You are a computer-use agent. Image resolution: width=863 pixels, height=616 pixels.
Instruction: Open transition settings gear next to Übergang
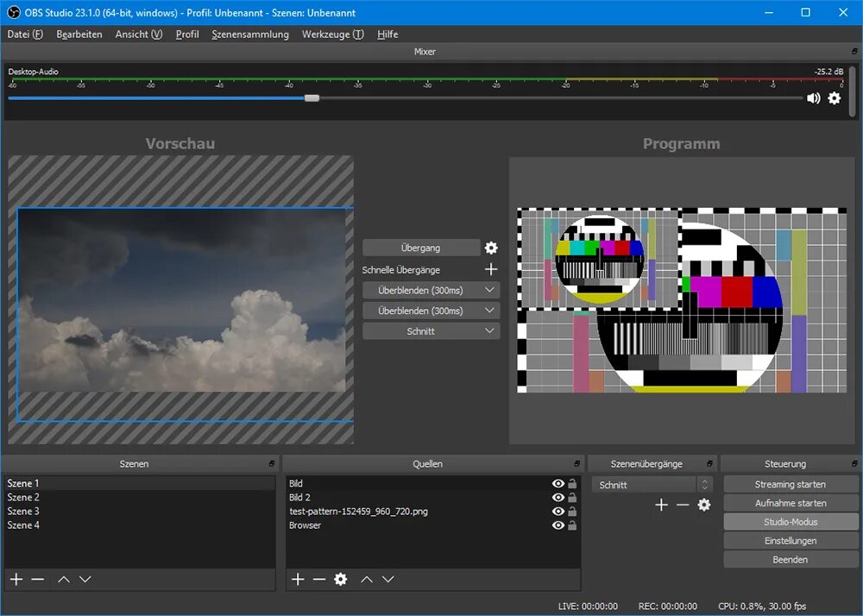pos(491,248)
